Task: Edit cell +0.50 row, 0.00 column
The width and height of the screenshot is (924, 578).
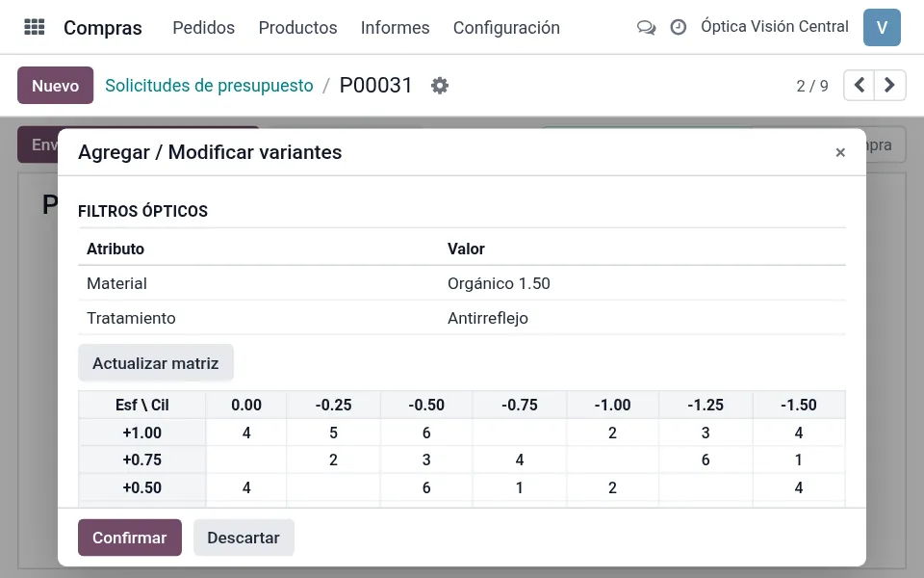Action: point(246,487)
